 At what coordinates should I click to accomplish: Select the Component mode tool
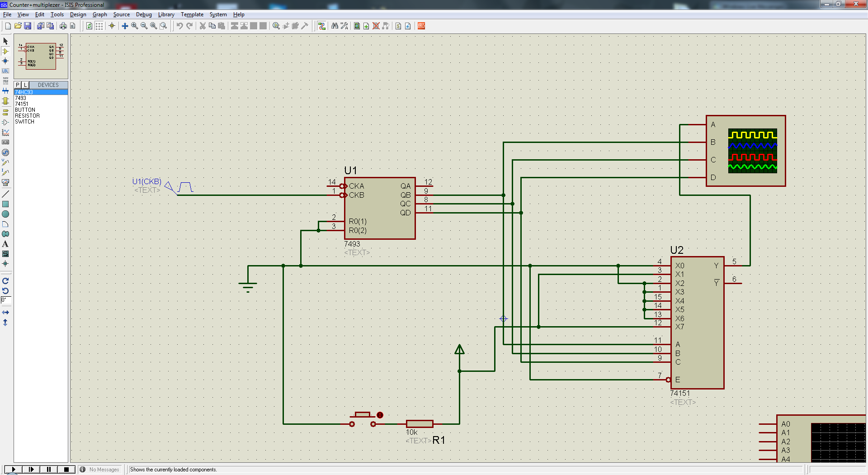click(x=5, y=51)
